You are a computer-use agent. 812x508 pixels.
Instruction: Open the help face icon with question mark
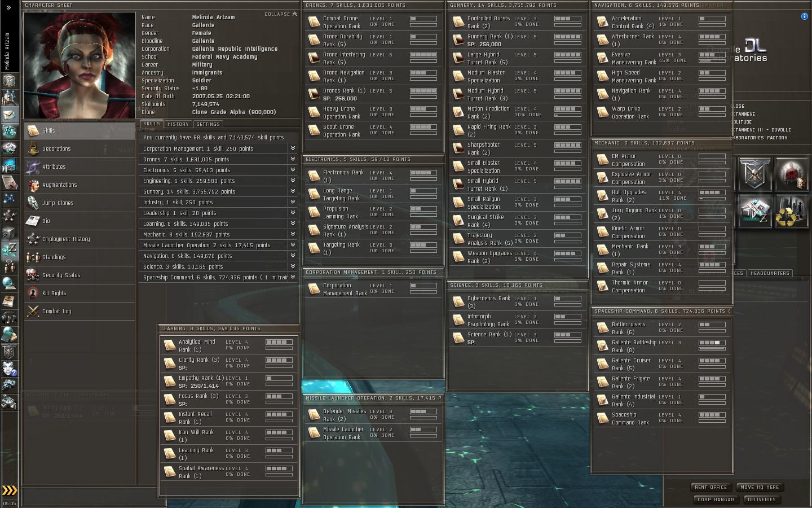coord(9,368)
